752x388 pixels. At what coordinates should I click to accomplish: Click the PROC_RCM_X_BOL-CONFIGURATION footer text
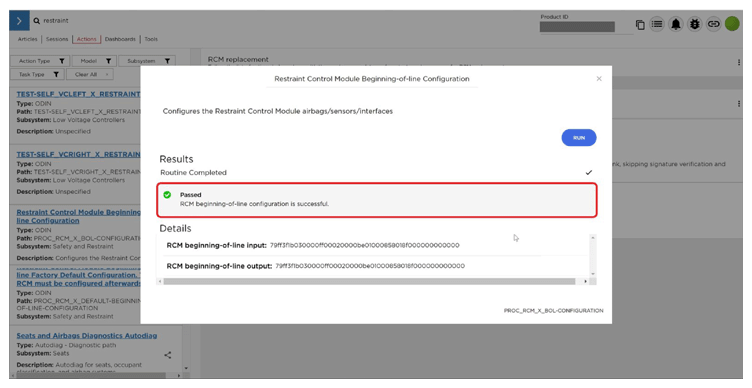(x=553, y=311)
